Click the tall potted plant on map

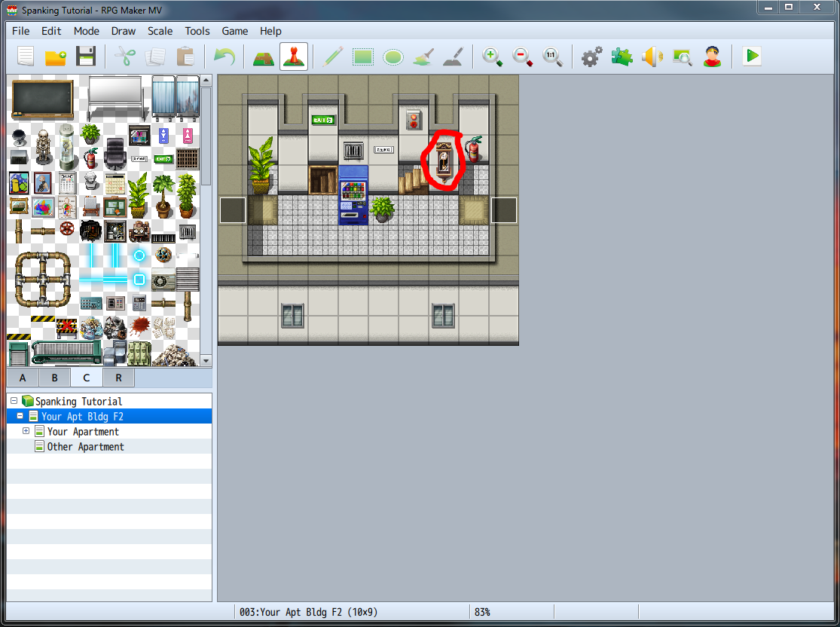pyautogui.click(x=262, y=165)
